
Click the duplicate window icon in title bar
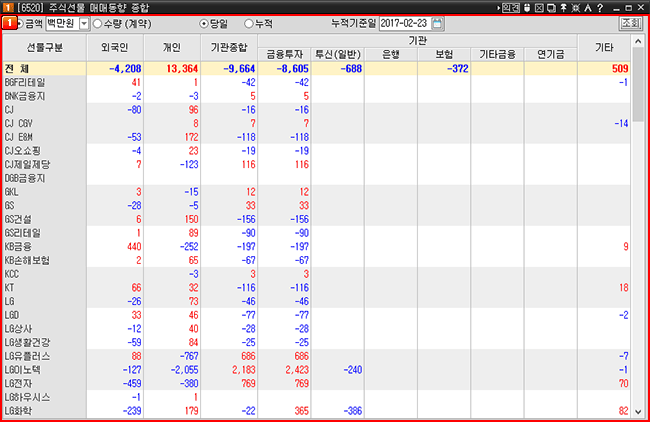551,8
